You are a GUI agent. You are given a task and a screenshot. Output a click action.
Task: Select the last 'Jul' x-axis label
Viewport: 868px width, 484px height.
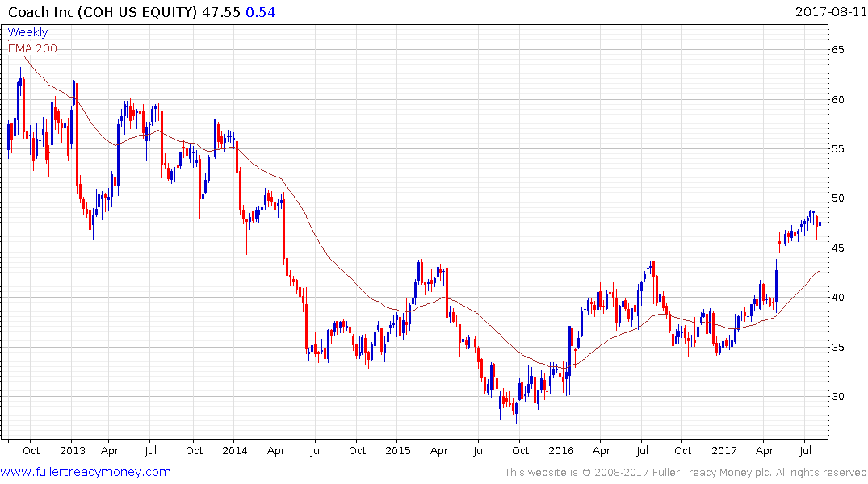806,450
